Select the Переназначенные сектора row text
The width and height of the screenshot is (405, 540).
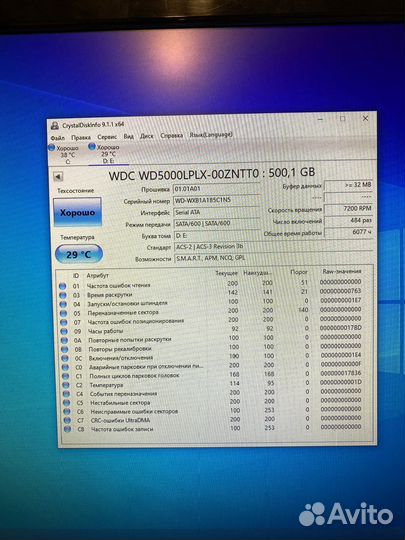[x=123, y=313]
